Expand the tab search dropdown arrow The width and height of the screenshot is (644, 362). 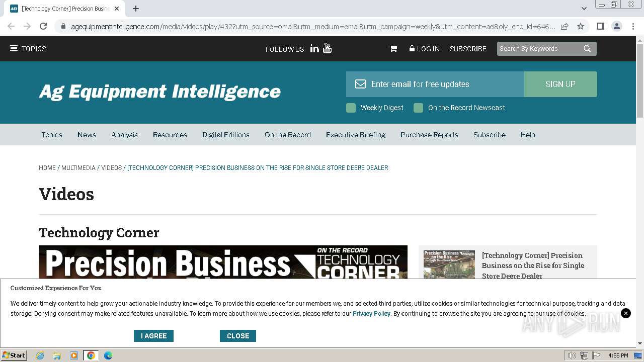(x=584, y=9)
